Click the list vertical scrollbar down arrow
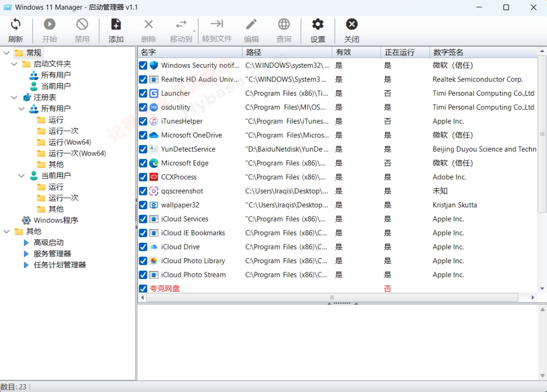547x392 pixels. click(542, 289)
